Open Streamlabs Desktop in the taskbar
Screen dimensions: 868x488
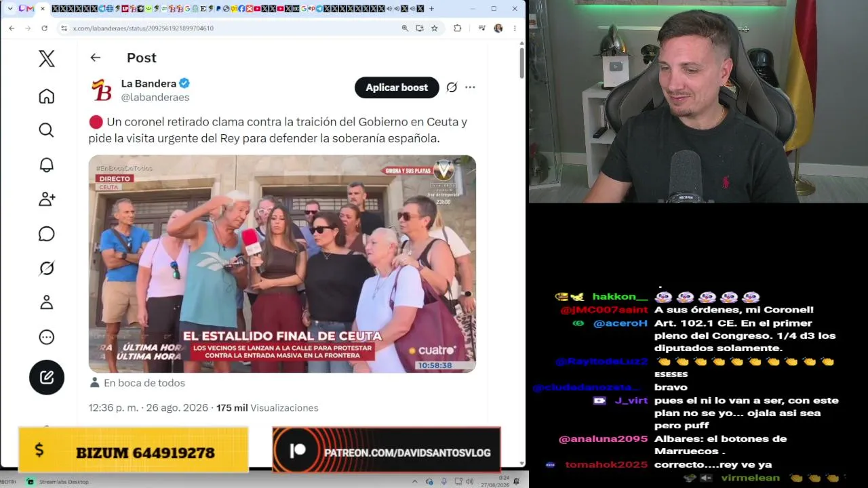coord(58,482)
